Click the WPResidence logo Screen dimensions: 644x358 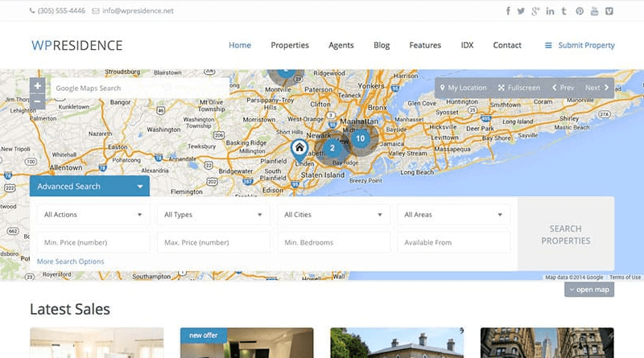pyautogui.click(x=76, y=45)
